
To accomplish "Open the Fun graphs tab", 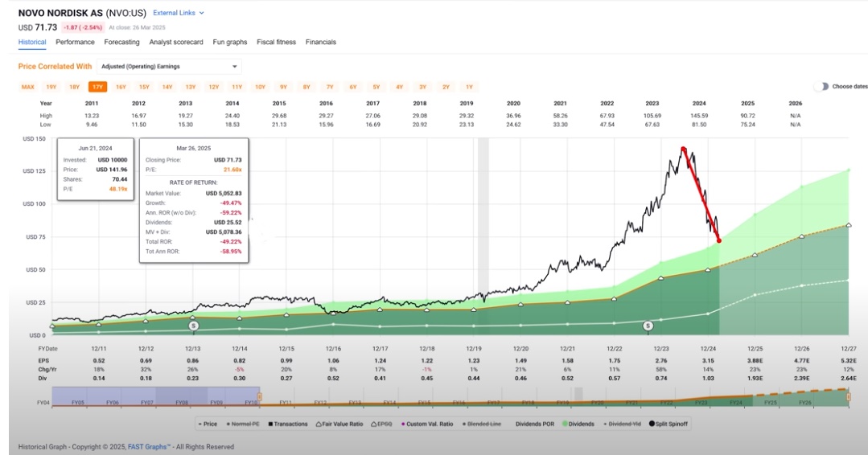I will click(230, 42).
